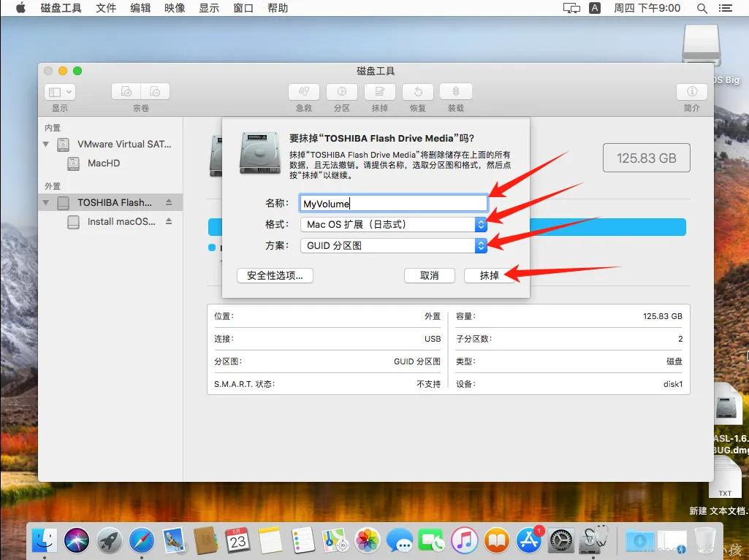Open Notification Center in menu bar
This screenshot has width=749, height=560.
coord(725,8)
